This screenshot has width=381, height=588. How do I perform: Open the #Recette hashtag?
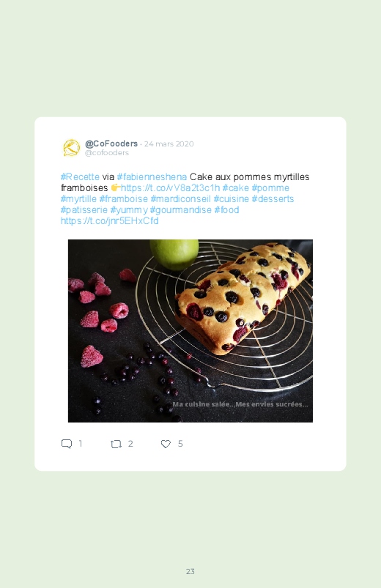tap(80, 177)
